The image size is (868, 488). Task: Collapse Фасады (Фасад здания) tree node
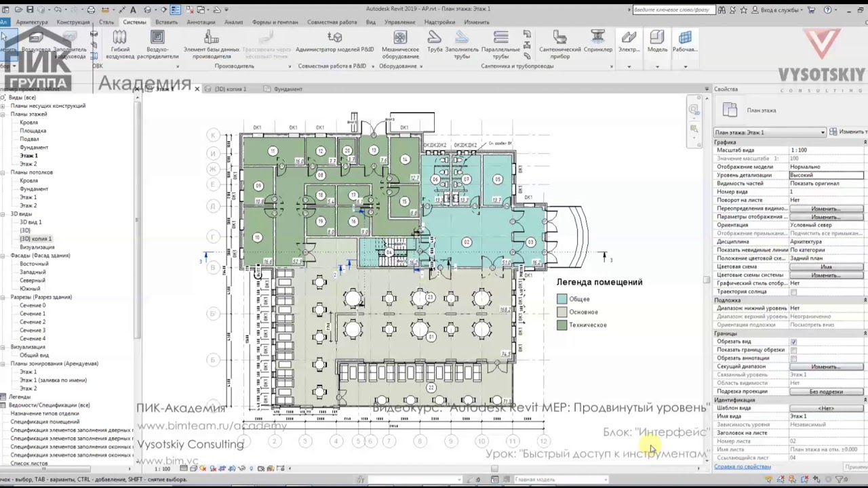pyautogui.click(x=3, y=256)
